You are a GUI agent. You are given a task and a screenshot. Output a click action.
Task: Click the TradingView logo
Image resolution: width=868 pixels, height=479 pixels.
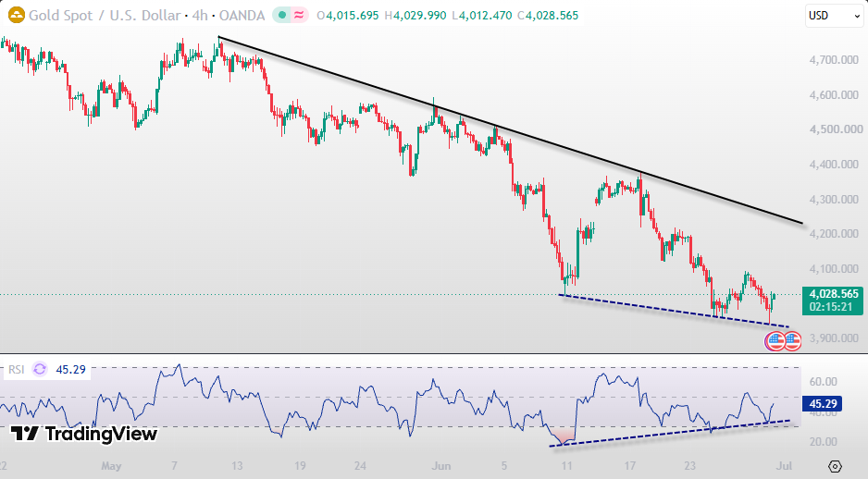point(84,434)
